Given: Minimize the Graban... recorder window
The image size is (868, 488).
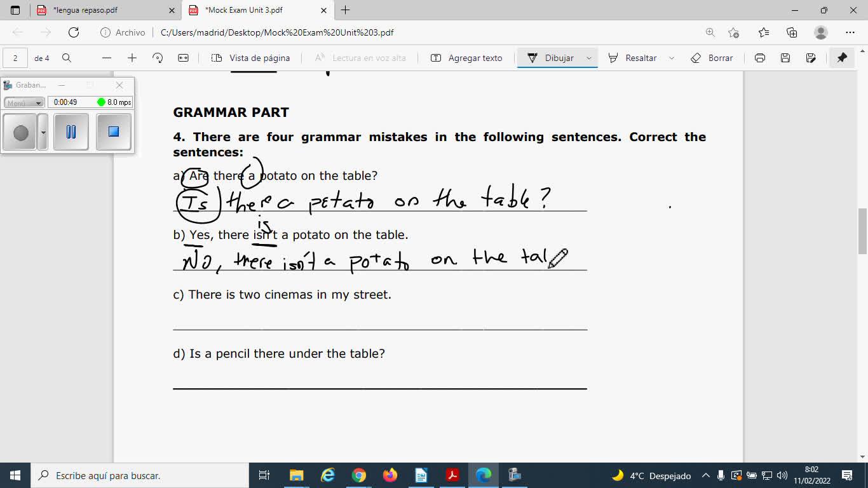Looking at the screenshot, I should click(62, 85).
